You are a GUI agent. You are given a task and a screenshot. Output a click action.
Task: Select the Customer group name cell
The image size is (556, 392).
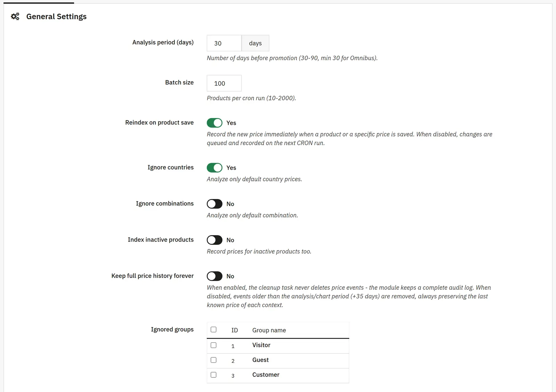point(266,375)
